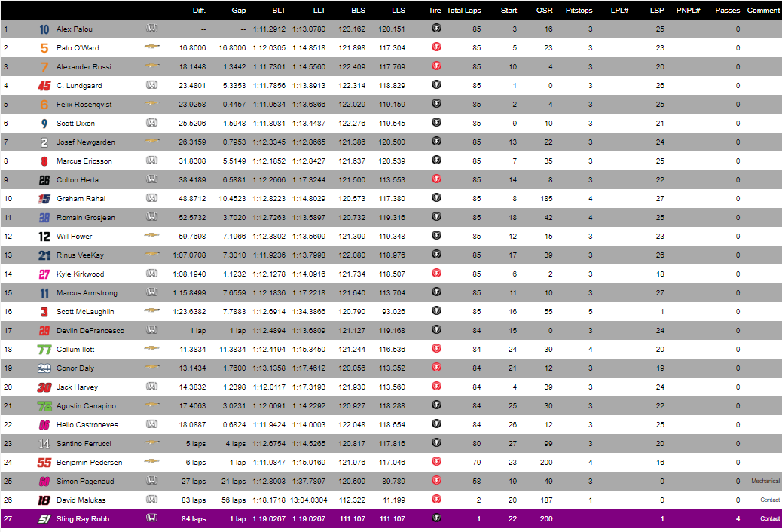
Task: Select the red alternate tire icon for Alexander Rossi
Action: tap(435, 66)
